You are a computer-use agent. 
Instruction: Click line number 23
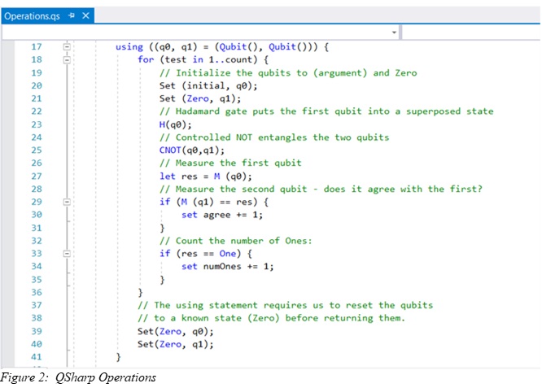tap(37, 124)
